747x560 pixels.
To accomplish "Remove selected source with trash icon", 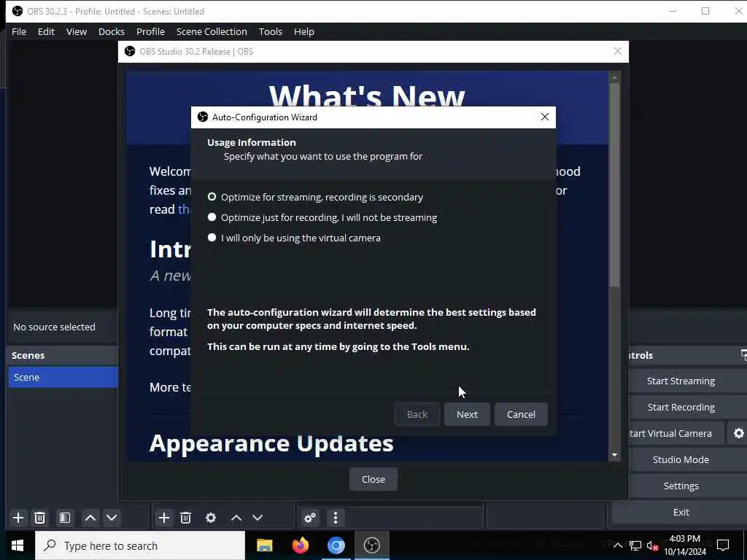I will [x=186, y=518].
